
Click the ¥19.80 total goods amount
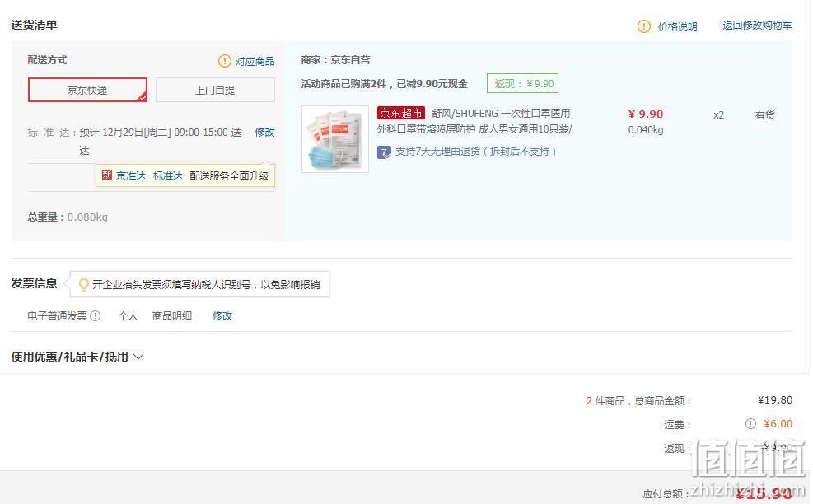(774, 399)
